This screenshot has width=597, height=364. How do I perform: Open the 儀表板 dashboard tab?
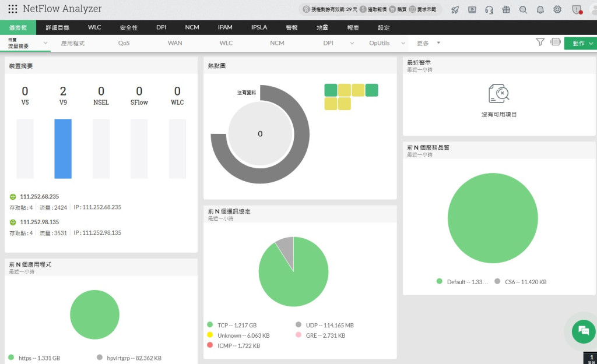click(18, 27)
